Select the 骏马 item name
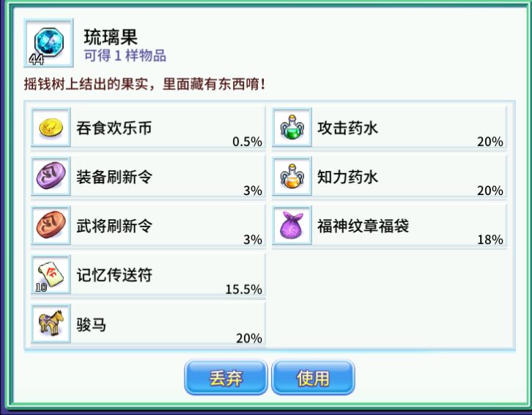This screenshot has width=532, height=415. 91,324
